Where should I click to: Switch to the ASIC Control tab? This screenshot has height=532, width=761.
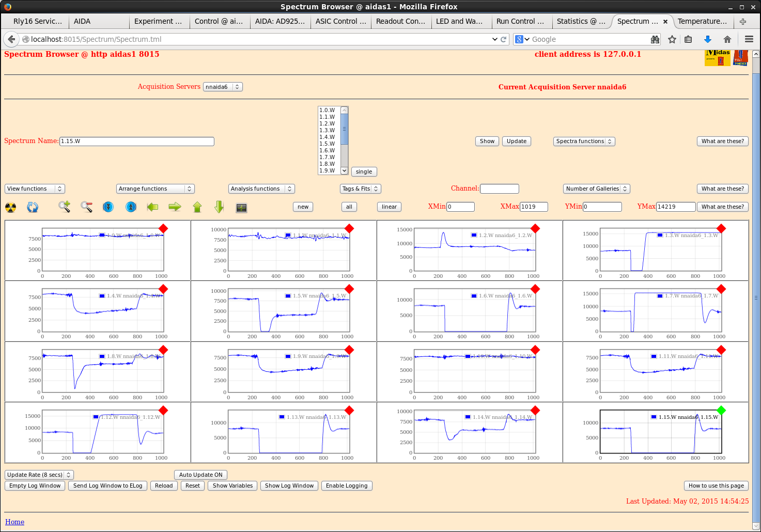[340, 21]
